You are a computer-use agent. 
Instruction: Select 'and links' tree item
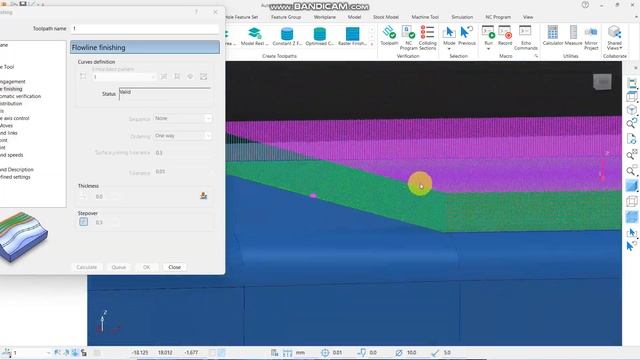9,133
